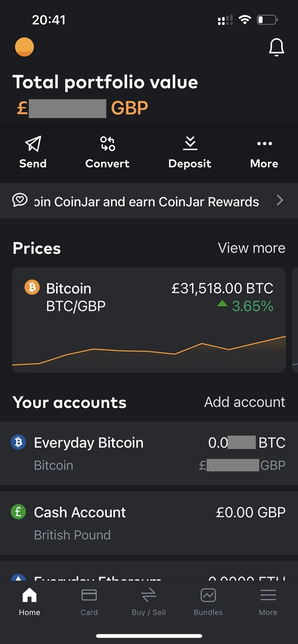
Task: Tap View more prices link
Action: point(251,248)
